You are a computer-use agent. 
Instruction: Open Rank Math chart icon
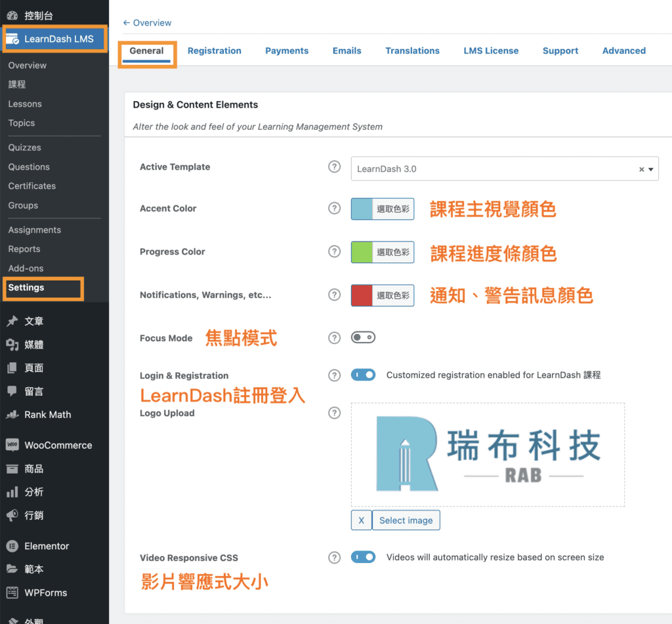[x=12, y=415]
